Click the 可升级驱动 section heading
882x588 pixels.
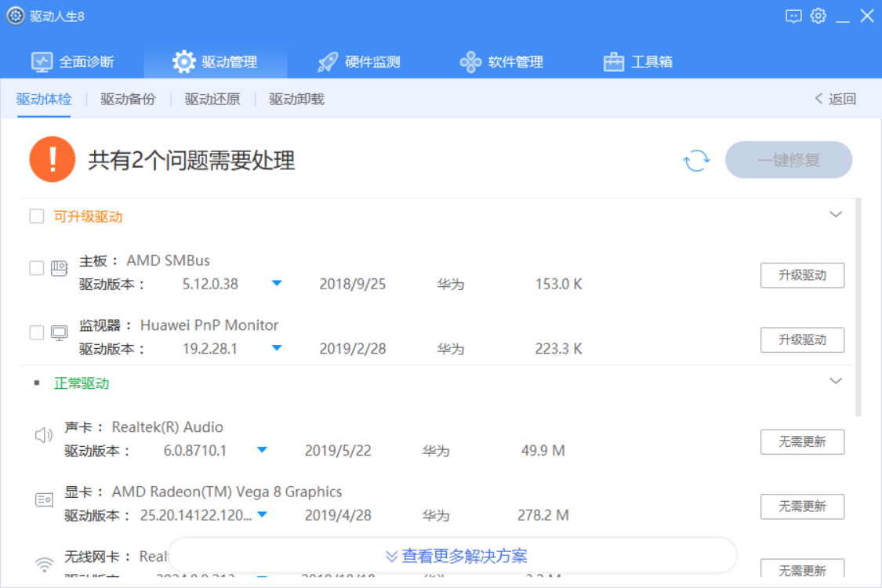tap(89, 216)
